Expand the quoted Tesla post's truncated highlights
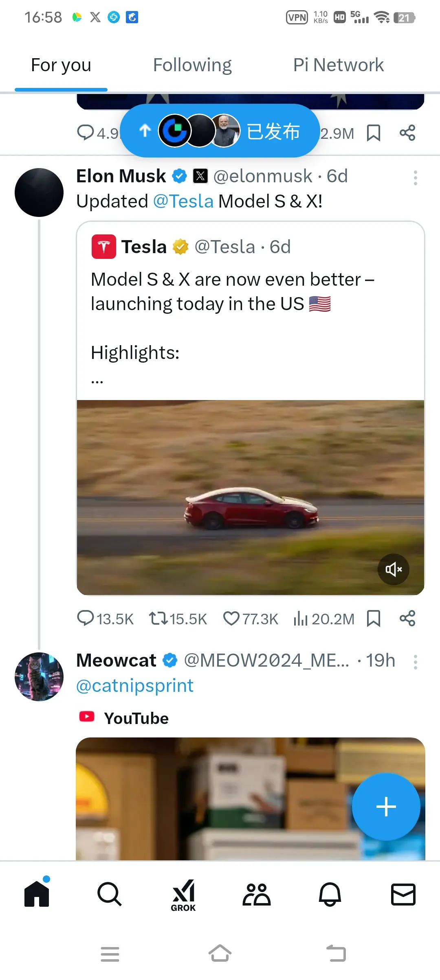 (97, 381)
